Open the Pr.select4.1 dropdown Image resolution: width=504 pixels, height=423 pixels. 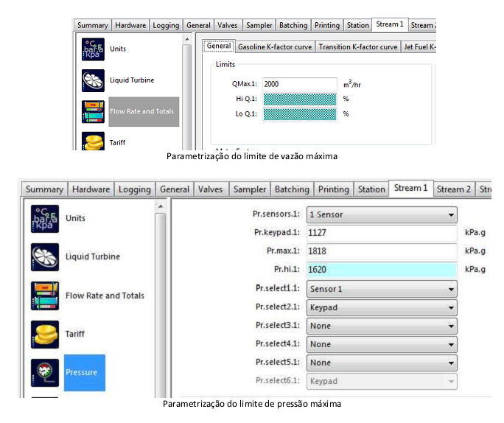click(x=382, y=344)
